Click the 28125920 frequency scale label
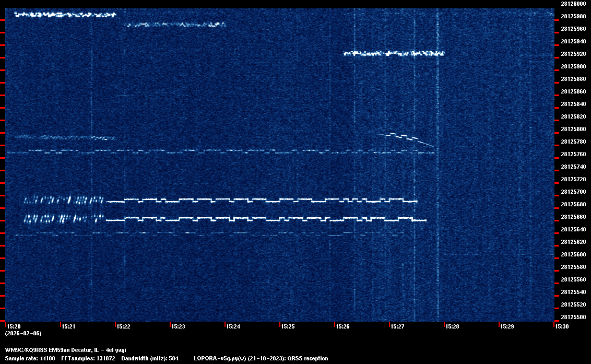 (x=573, y=54)
